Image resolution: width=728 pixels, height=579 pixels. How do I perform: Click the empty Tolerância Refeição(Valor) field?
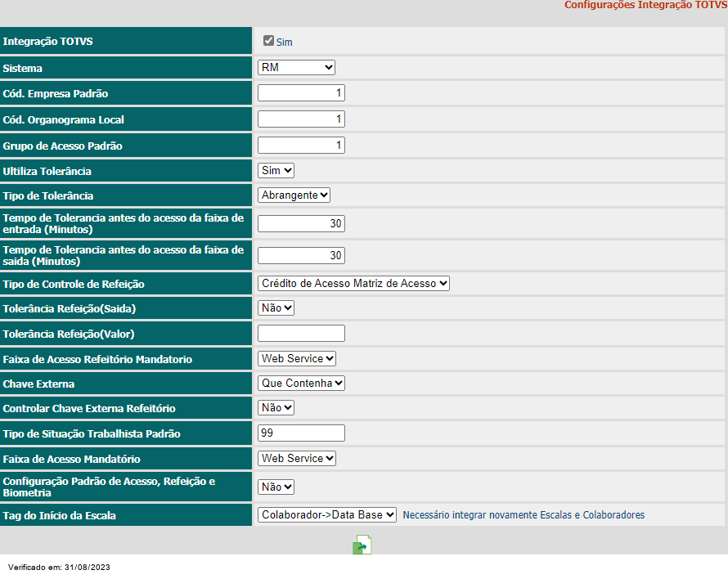[301, 334]
